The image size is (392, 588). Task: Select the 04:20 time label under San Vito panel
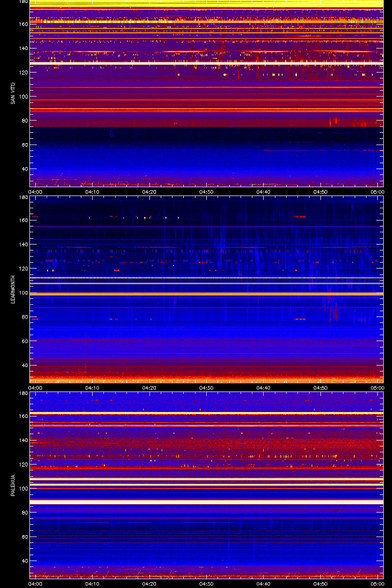149,192
